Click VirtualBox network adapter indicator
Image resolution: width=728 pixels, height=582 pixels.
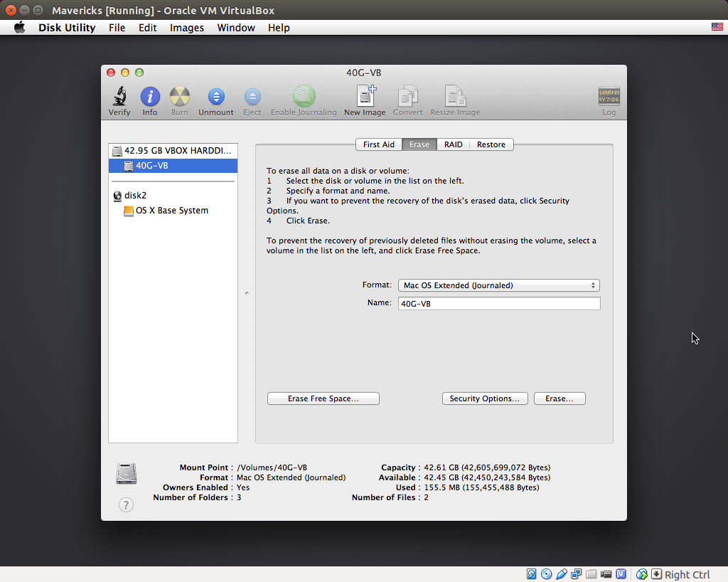pos(576,574)
